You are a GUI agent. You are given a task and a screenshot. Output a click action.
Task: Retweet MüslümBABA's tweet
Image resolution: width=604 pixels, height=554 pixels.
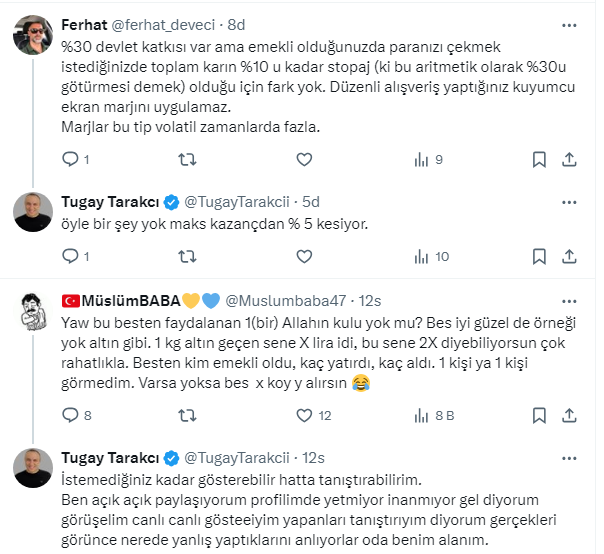coord(186,415)
